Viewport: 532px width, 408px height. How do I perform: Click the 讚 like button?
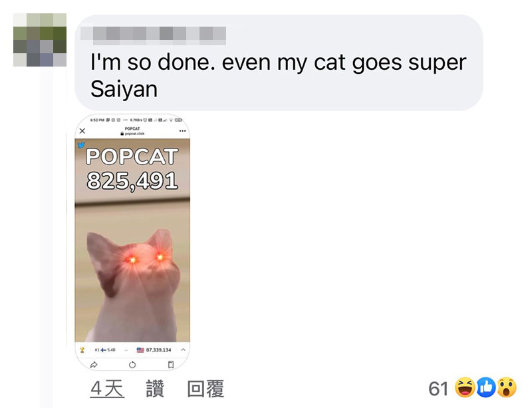[x=155, y=389]
